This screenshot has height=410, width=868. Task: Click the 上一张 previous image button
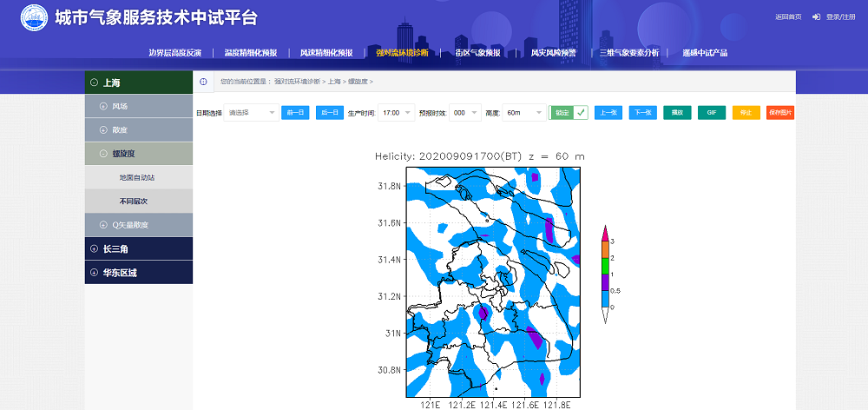pos(608,112)
